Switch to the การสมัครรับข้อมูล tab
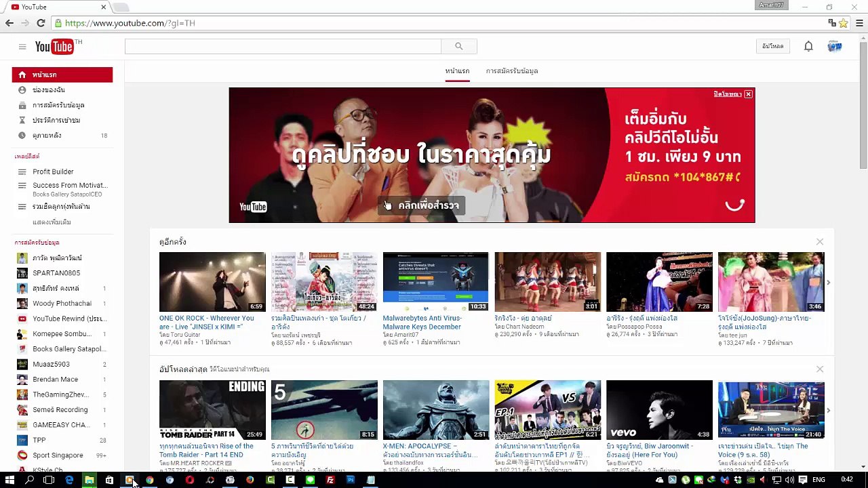 512,70
